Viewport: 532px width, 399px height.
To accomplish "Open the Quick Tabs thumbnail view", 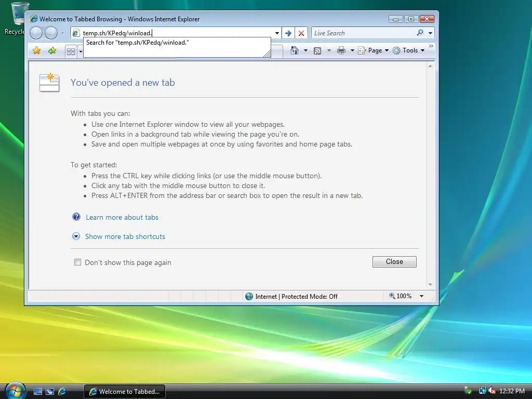I will click(x=71, y=51).
